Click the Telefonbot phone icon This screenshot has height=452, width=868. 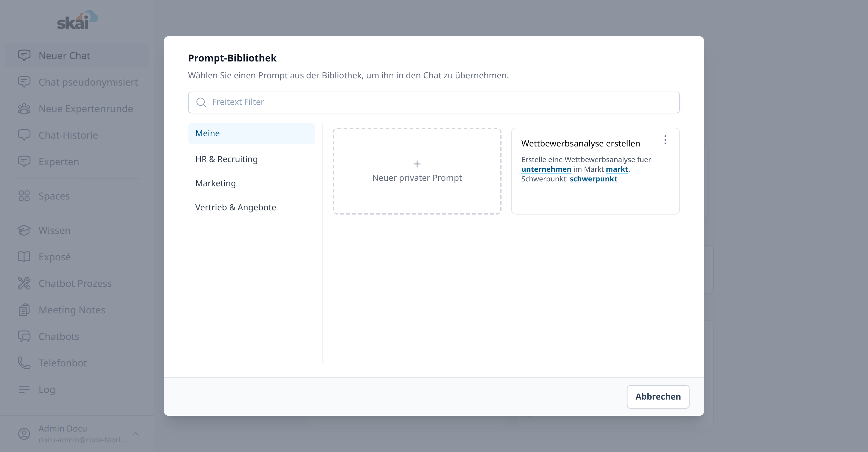24,363
